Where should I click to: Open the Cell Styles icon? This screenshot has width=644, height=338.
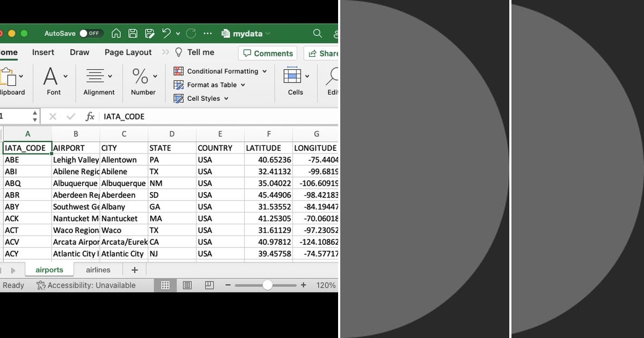(x=178, y=98)
